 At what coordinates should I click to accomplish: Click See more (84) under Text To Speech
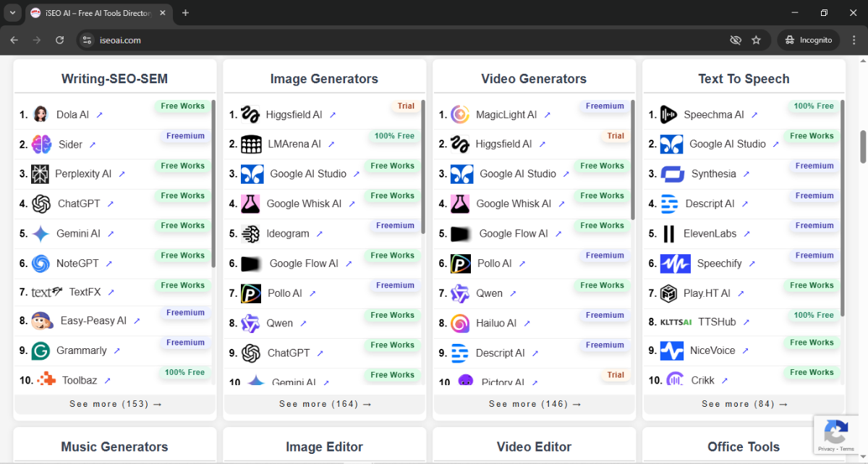pos(744,403)
